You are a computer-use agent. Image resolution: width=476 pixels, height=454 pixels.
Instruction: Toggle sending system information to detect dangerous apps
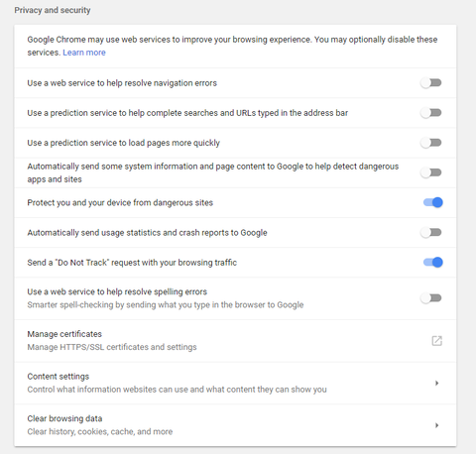point(431,172)
